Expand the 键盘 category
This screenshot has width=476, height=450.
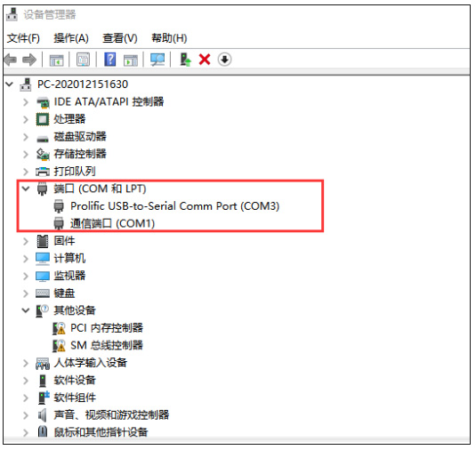pyautogui.click(x=26, y=293)
